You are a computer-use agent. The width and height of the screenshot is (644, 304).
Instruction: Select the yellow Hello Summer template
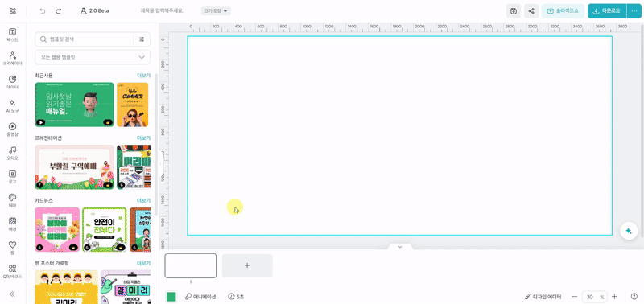(132, 105)
